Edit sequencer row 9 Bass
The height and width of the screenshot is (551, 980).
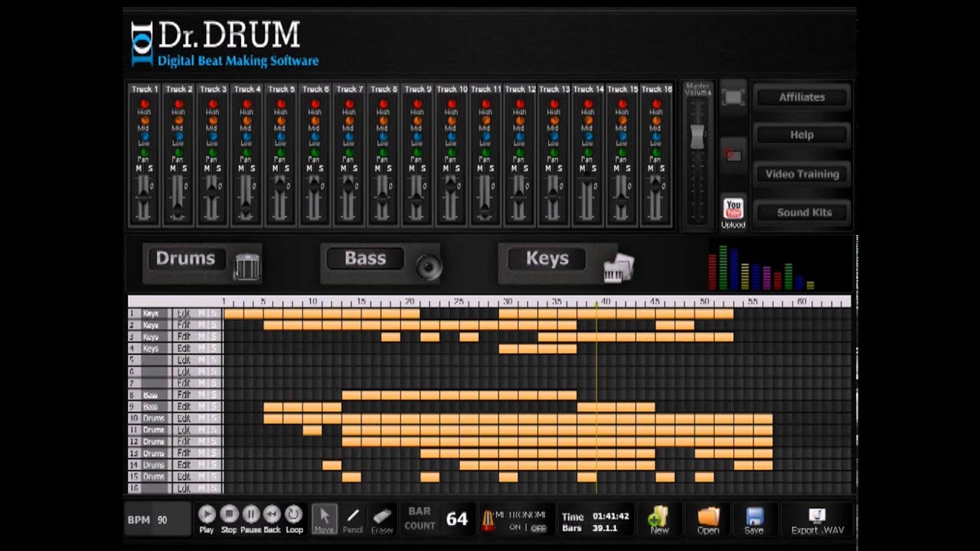(184, 406)
